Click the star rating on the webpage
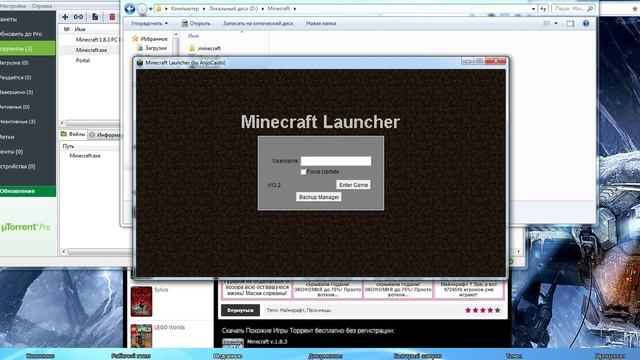Viewport: 640px width, 360px height. (483, 310)
